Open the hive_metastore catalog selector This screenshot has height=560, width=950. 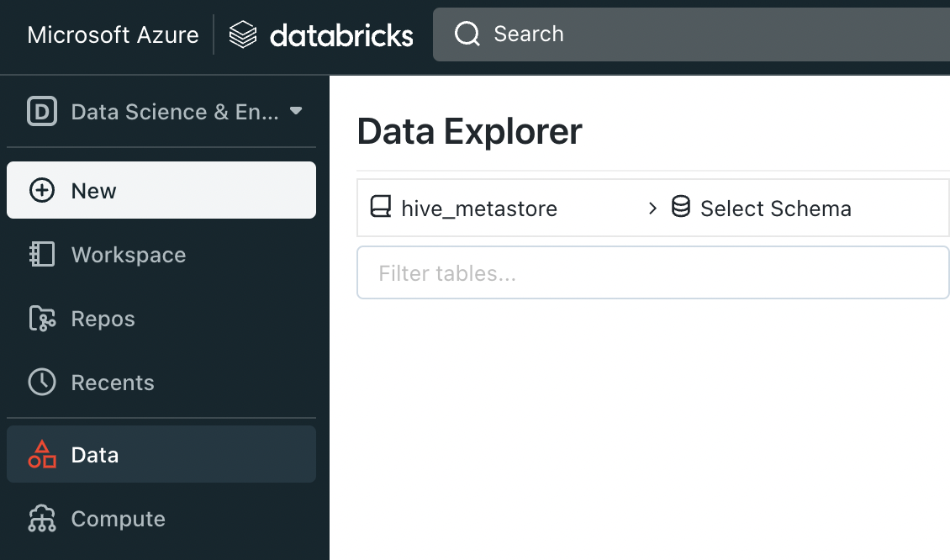pyautogui.click(x=479, y=209)
